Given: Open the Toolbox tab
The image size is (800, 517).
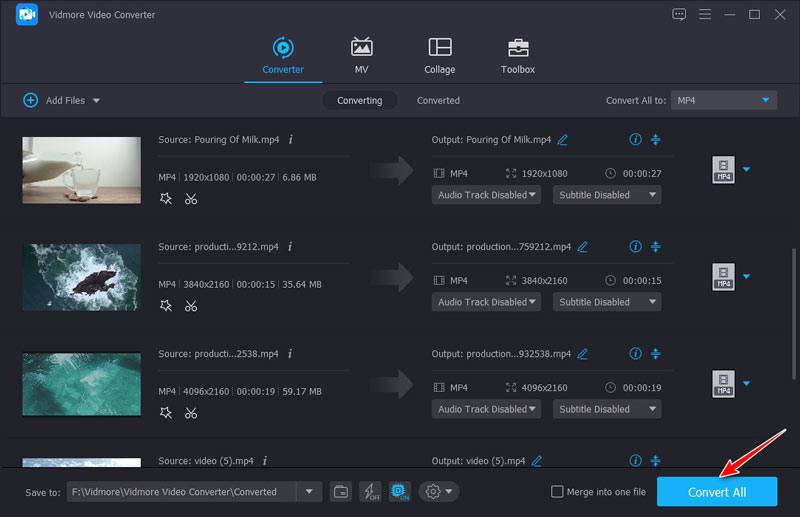Looking at the screenshot, I should pyautogui.click(x=517, y=56).
